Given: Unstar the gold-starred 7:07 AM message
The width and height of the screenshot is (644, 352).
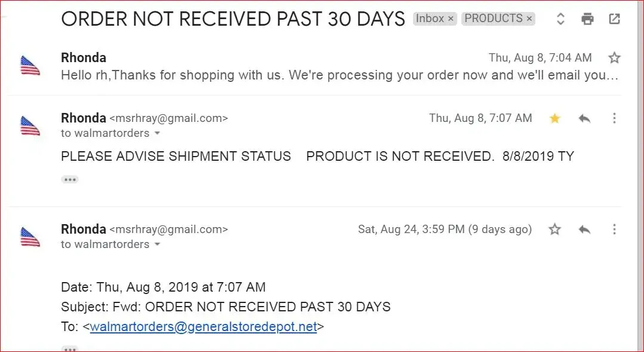Looking at the screenshot, I should click(x=555, y=118).
